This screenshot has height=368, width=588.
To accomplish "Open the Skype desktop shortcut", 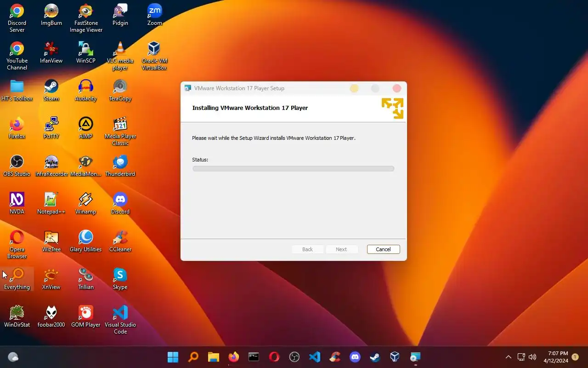I will (x=120, y=279).
